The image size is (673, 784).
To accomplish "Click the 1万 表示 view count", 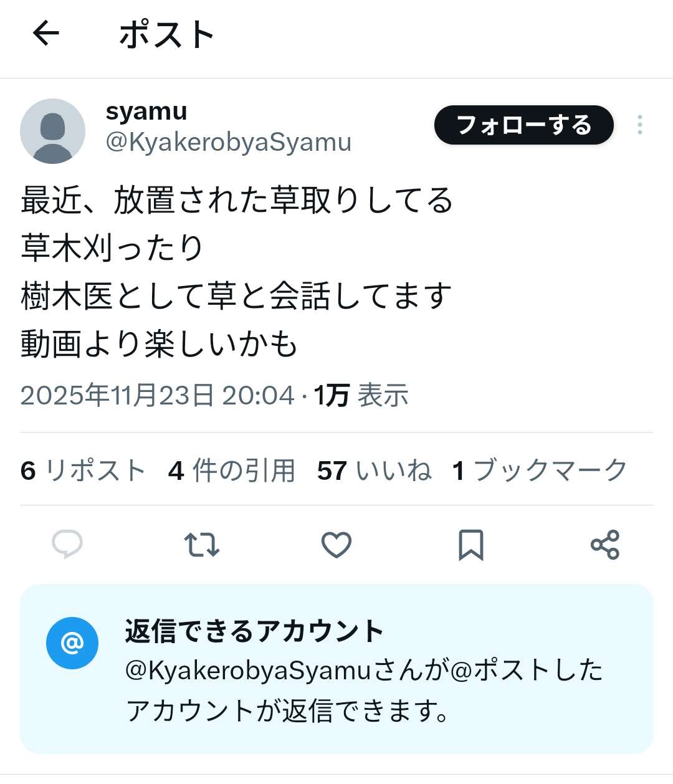I will [x=361, y=396].
